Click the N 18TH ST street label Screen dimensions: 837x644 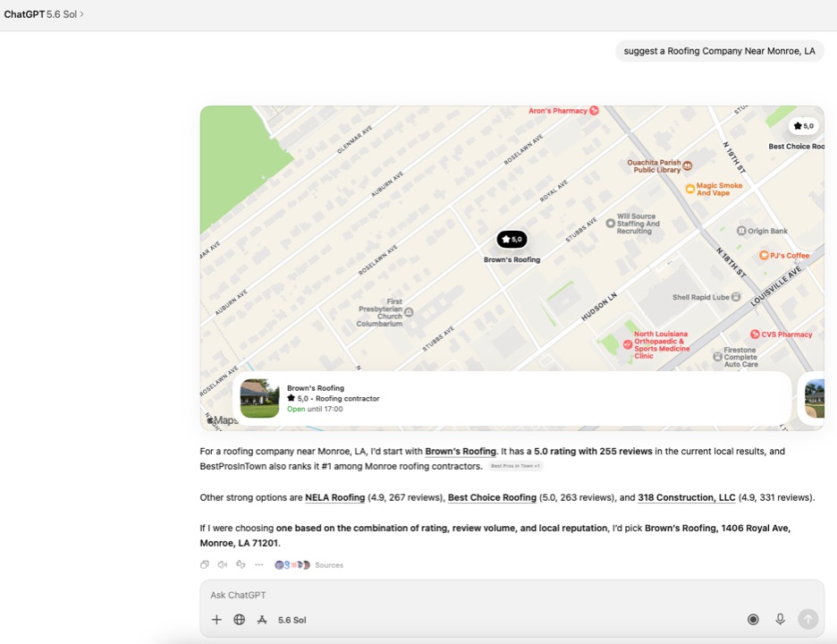[731, 262]
